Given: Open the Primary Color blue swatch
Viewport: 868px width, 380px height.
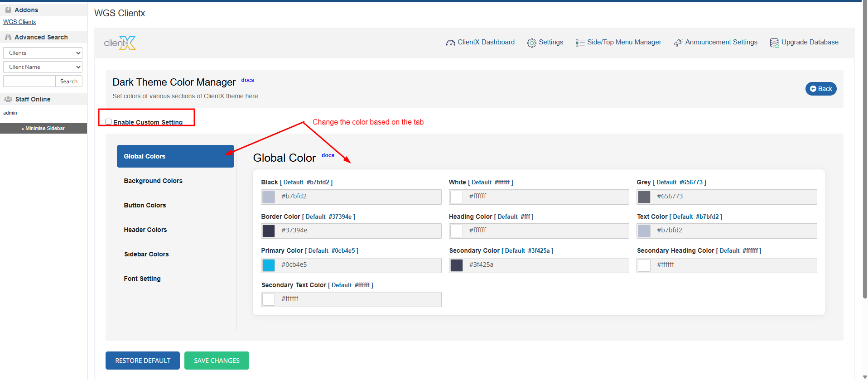Looking at the screenshot, I should tap(269, 265).
